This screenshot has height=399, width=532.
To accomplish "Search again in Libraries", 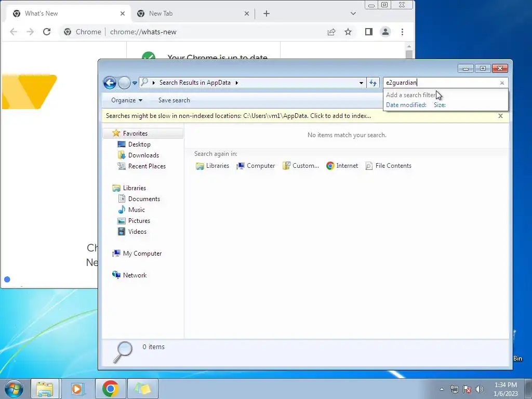I will [212, 166].
